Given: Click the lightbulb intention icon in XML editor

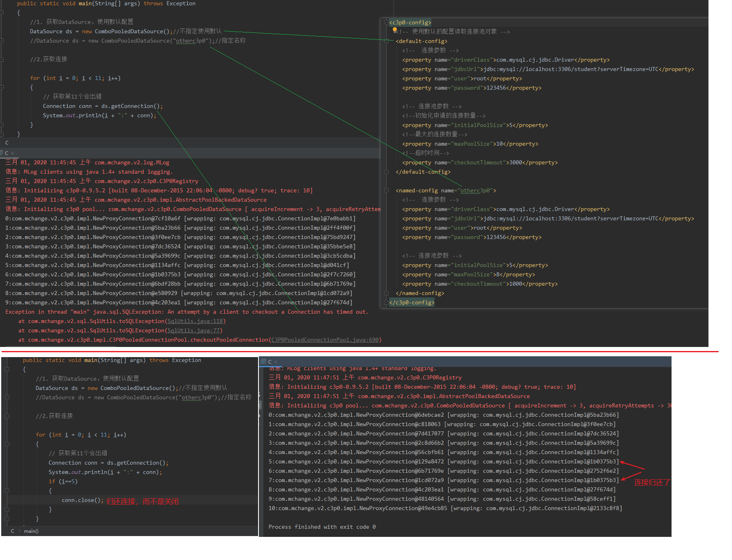Looking at the screenshot, I should [395, 30].
